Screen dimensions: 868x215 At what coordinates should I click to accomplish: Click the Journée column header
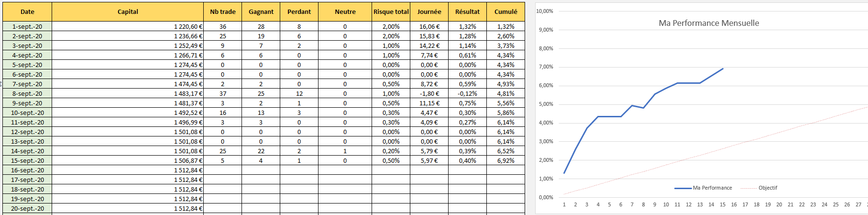coord(429,12)
